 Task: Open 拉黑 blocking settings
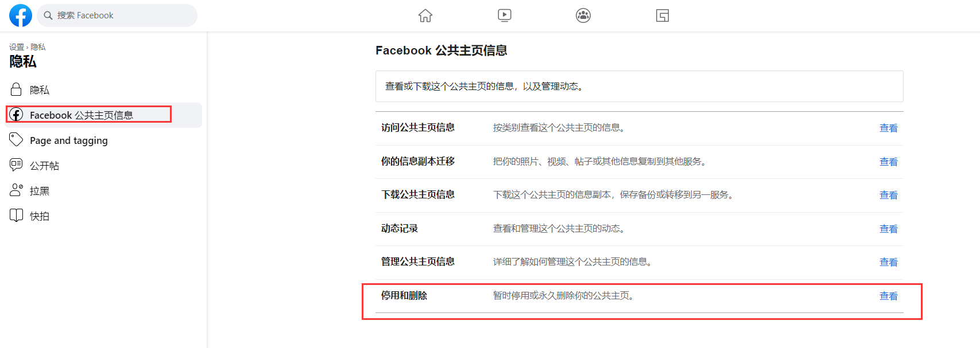click(x=103, y=191)
